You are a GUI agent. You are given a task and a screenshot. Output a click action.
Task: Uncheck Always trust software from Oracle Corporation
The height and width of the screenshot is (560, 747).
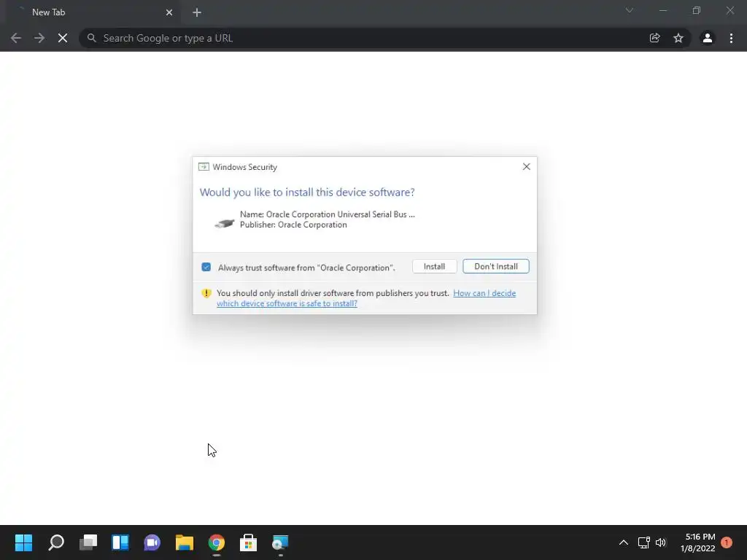pyautogui.click(x=206, y=267)
